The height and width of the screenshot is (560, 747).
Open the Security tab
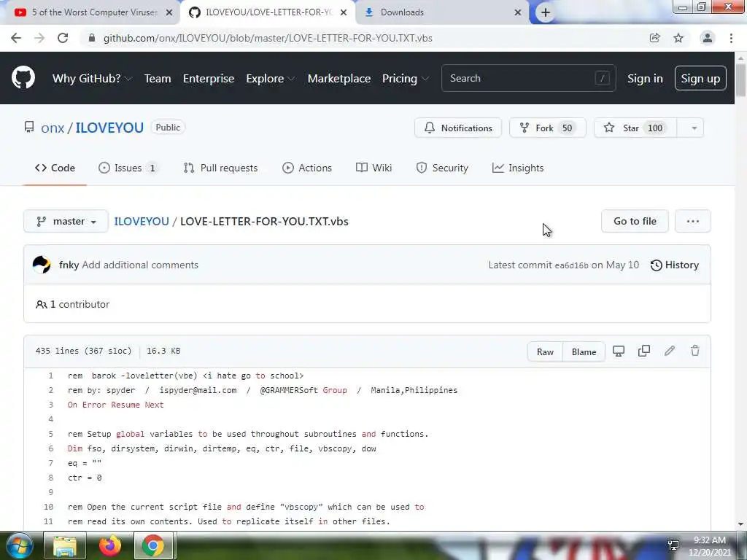click(x=442, y=168)
